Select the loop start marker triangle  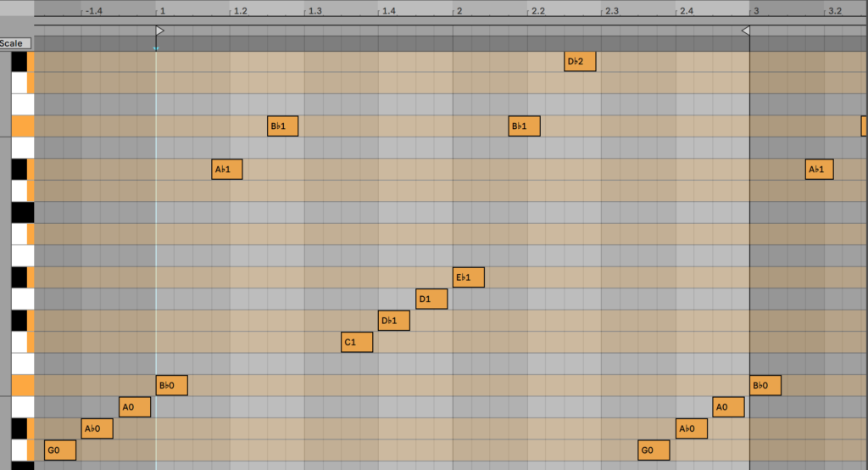[x=159, y=31]
